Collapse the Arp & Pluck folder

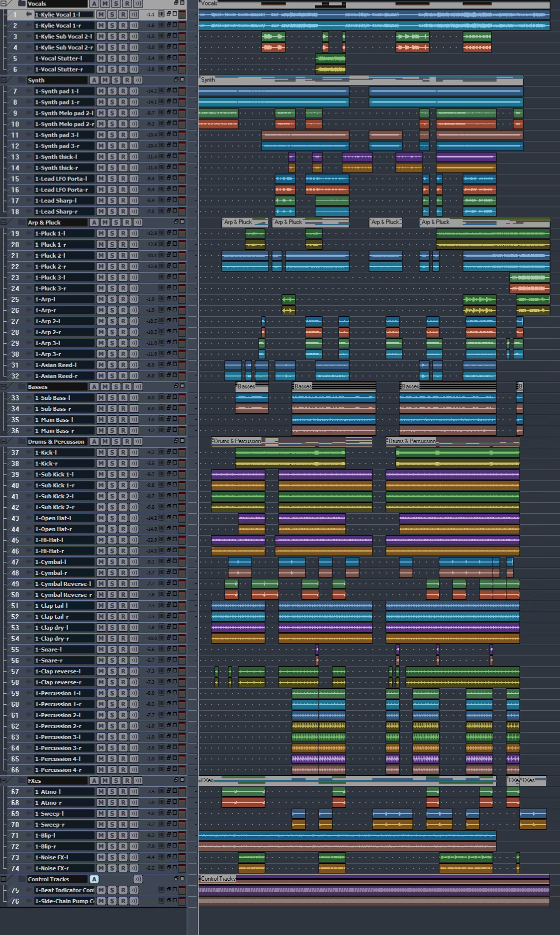tap(4, 222)
